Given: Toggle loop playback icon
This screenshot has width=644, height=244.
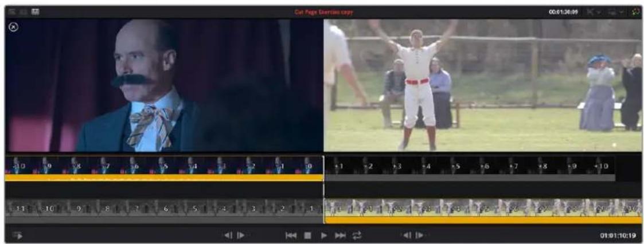Looking at the screenshot, I should [x=357, y=235].
